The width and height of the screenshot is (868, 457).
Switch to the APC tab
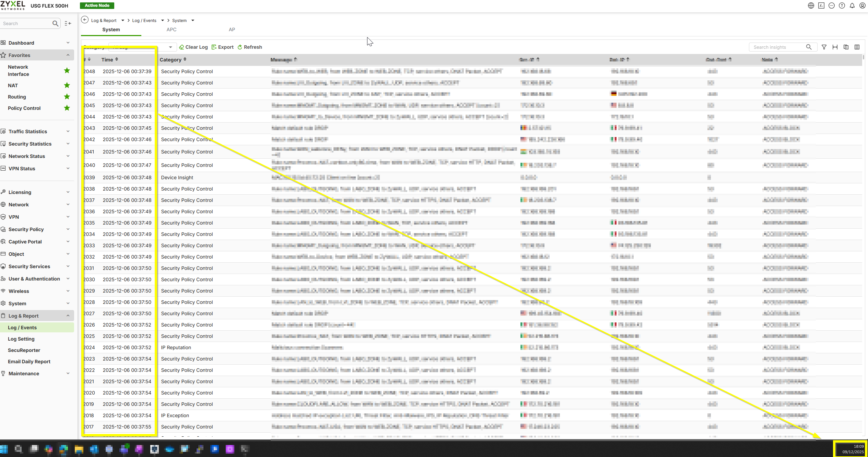pos(172,30)
